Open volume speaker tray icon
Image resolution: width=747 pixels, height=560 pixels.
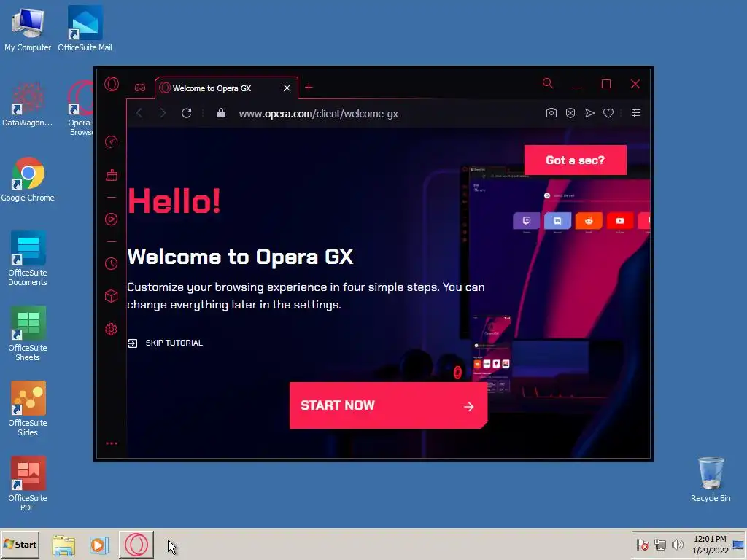(677, 545)
